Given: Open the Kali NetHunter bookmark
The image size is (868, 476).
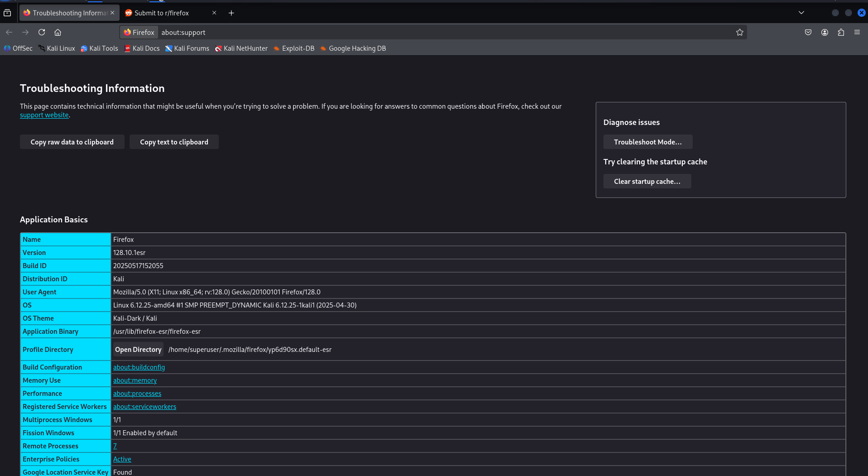Looking at the screenshot, I should tap(241, 48).
